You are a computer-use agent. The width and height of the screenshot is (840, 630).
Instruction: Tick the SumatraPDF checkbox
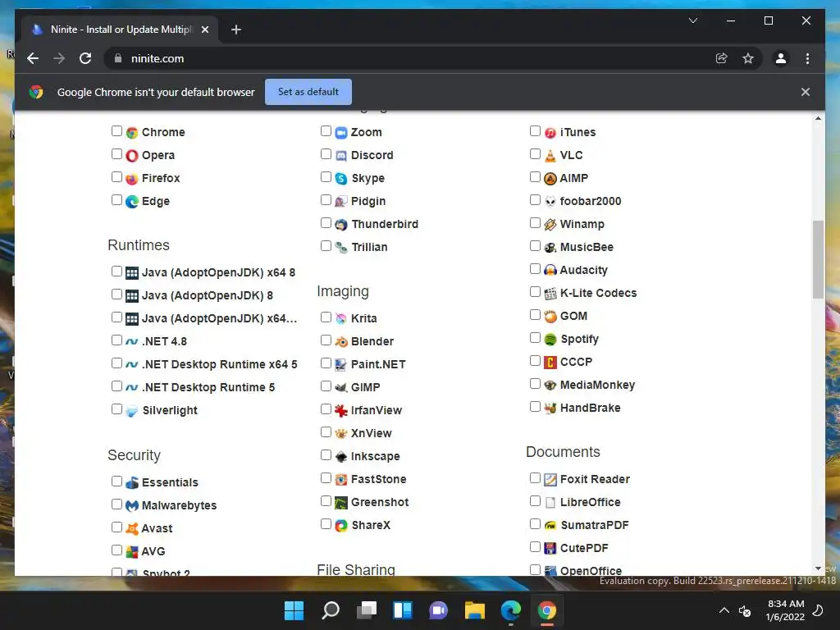535,523
